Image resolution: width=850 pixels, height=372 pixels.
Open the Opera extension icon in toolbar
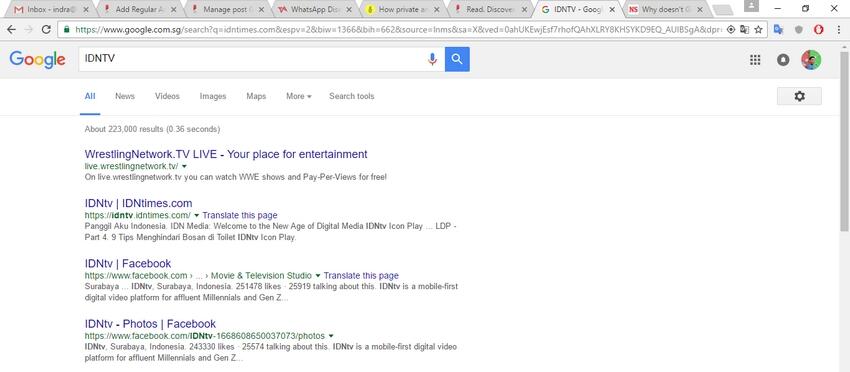pos(819,29)
